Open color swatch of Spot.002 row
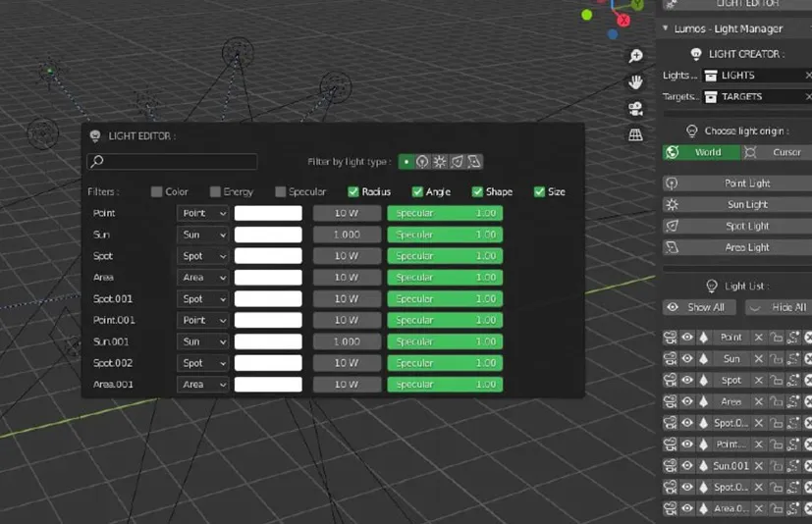The image size is (812, 524). (x=268, y=363)
